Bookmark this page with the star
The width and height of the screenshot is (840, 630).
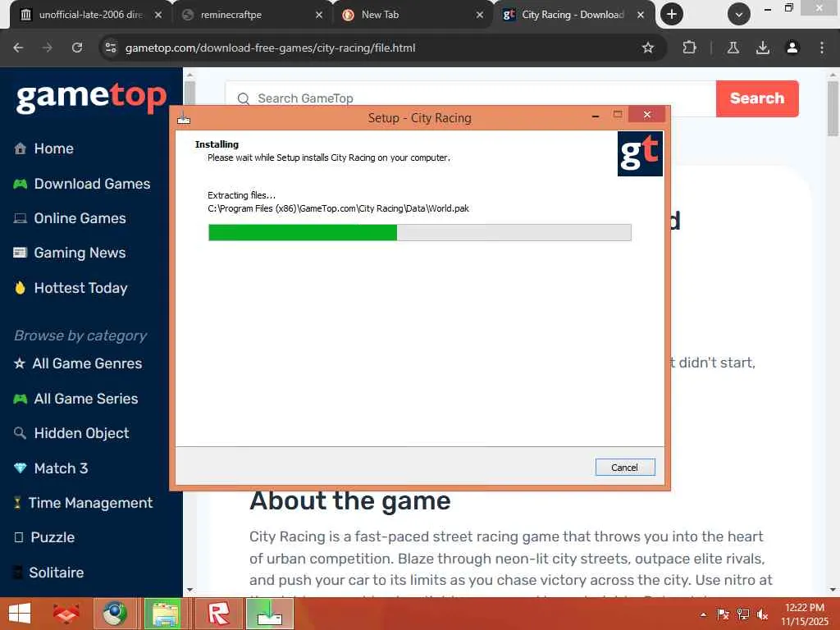click(x=648, y=48)
